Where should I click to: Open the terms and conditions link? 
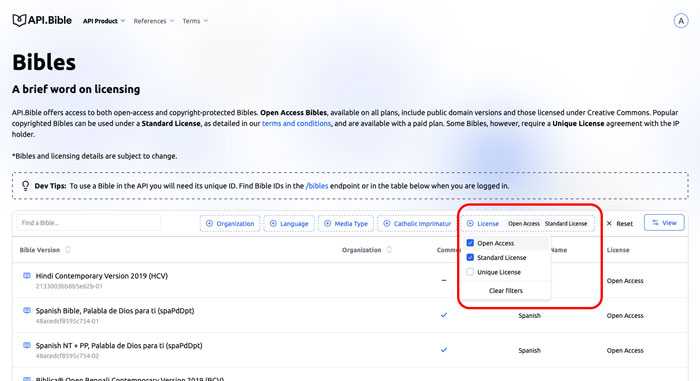[x=296, y=123]
